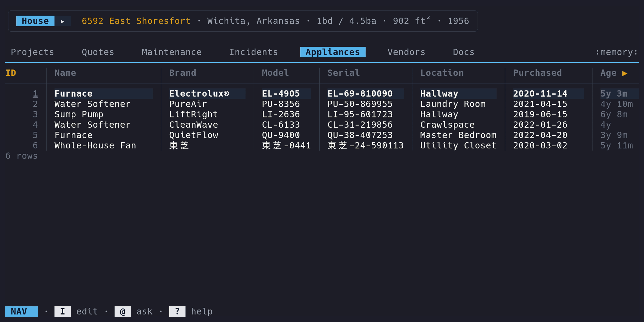Click the Purchased column header
The width and height of the screenshot is (644, 322).
(x=537, y=73)
